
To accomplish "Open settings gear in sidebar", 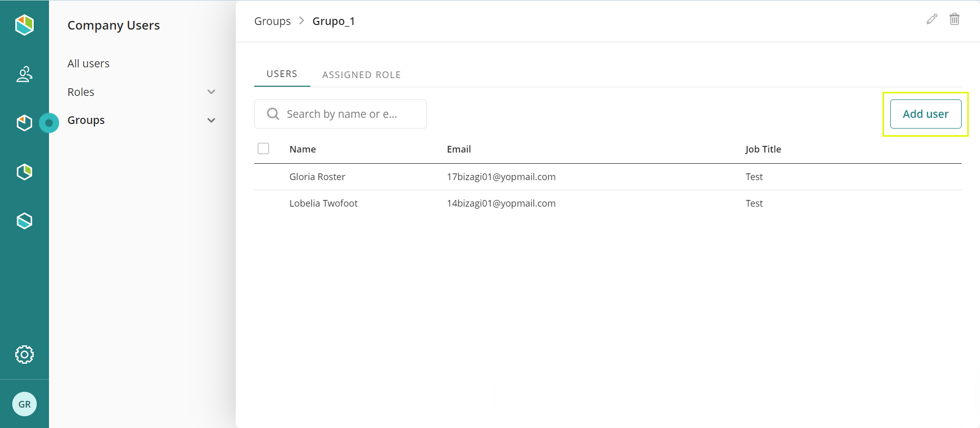I will click(x=24, y=354).
